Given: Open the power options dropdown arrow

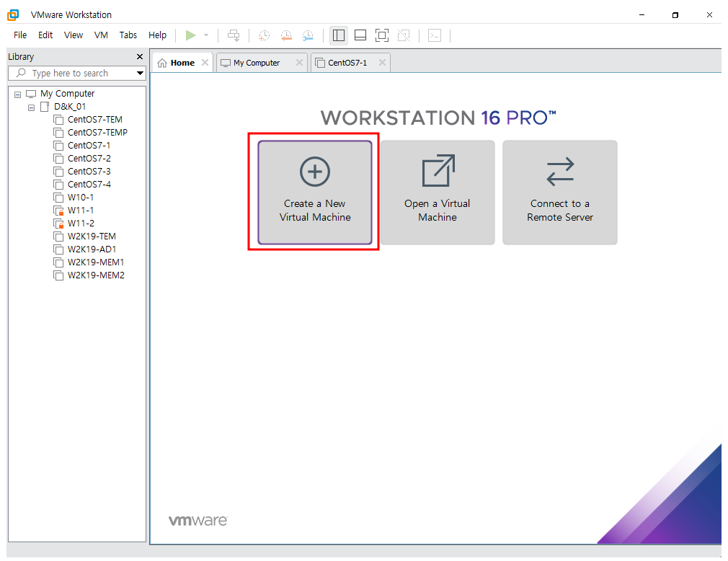Looking at the screenshot, I should pyautogui.click(x=206, y=35).
